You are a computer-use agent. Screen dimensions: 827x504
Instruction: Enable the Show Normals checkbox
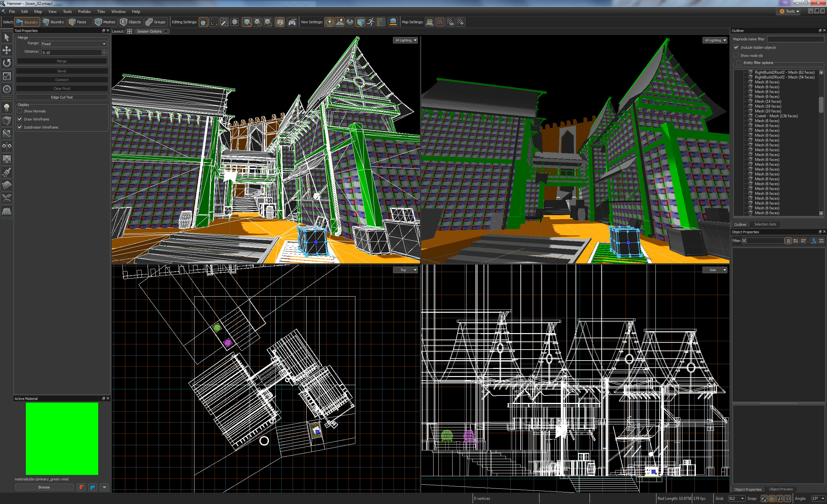click(x=20, y=111)
